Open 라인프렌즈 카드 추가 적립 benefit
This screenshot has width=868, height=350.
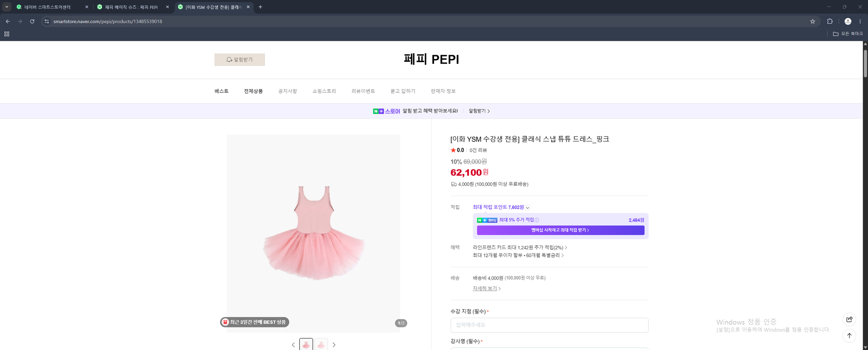pos(520,248)
